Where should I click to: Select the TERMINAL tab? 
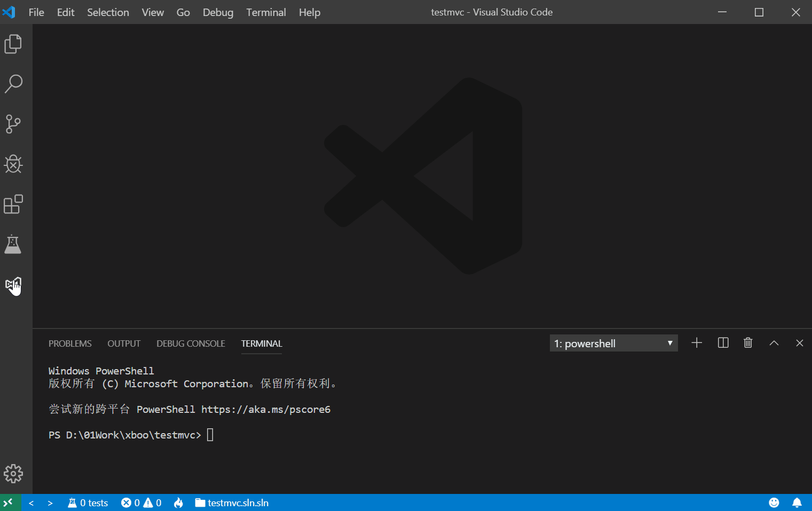click(262, 344)
